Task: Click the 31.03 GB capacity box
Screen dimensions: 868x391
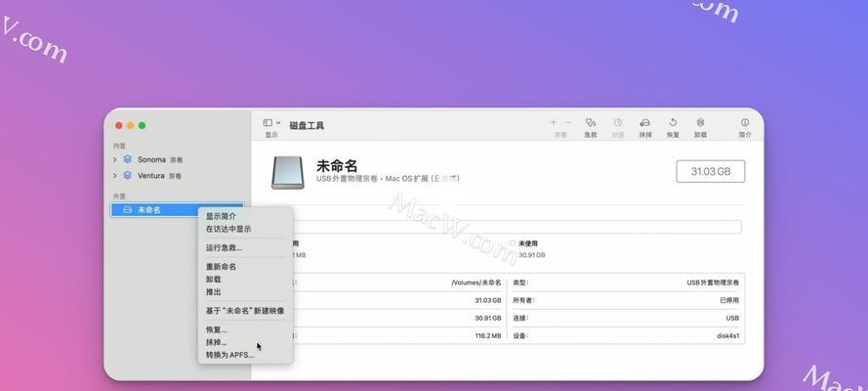Action: click(x=710, y=172)
